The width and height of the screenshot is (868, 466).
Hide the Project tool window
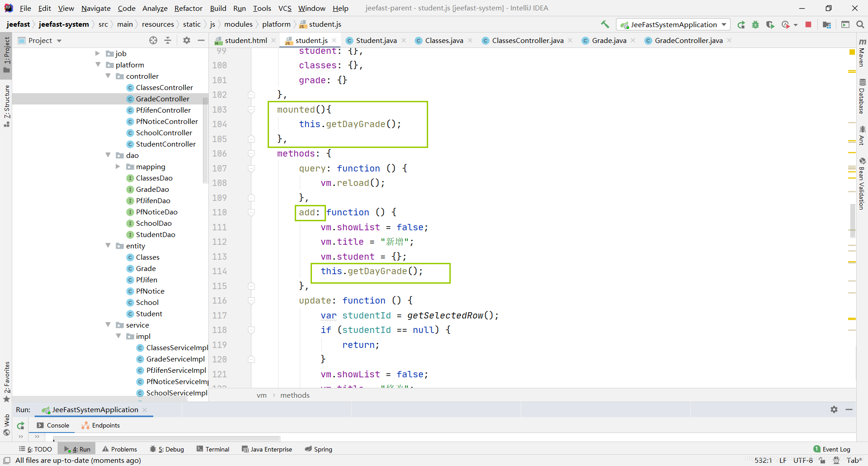tap(201, 40)
